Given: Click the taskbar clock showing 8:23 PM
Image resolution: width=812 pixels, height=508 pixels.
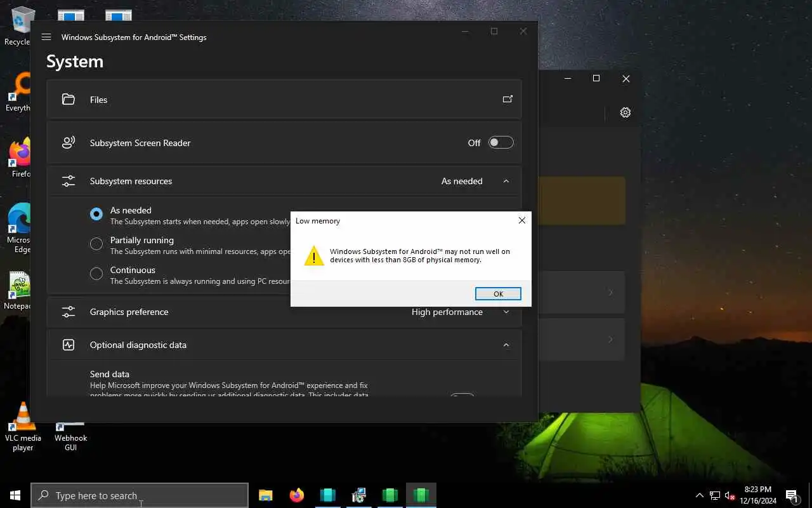Looking at the screenshot, I should (757, 495).
